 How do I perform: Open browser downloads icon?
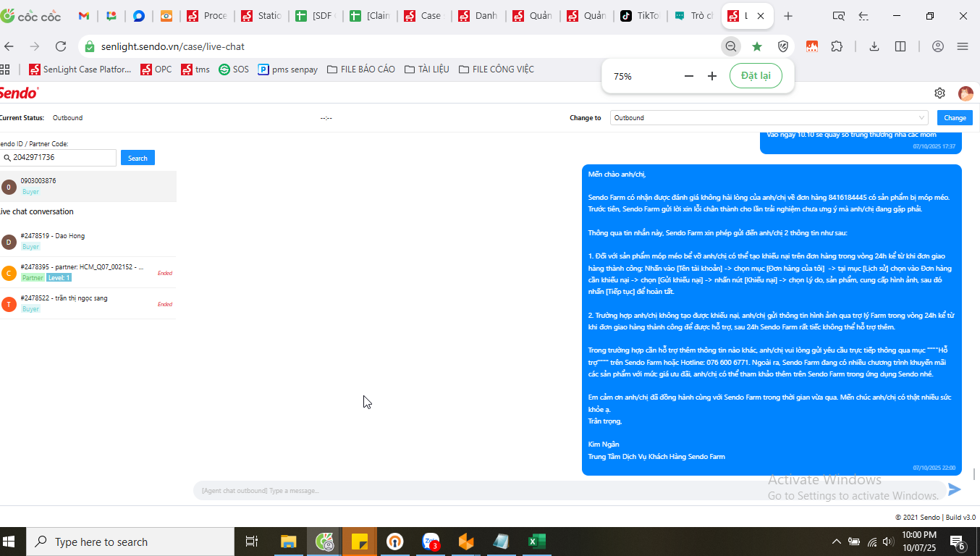(874, 46)
